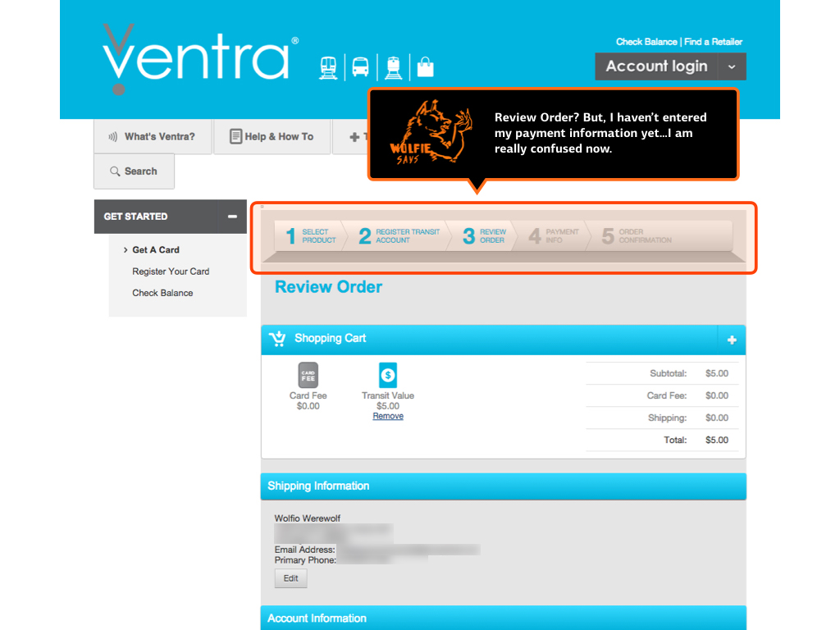Expand the Account login dropdown arrow
The width and height of the screenshot is (840, 630).
pos(732,66)
